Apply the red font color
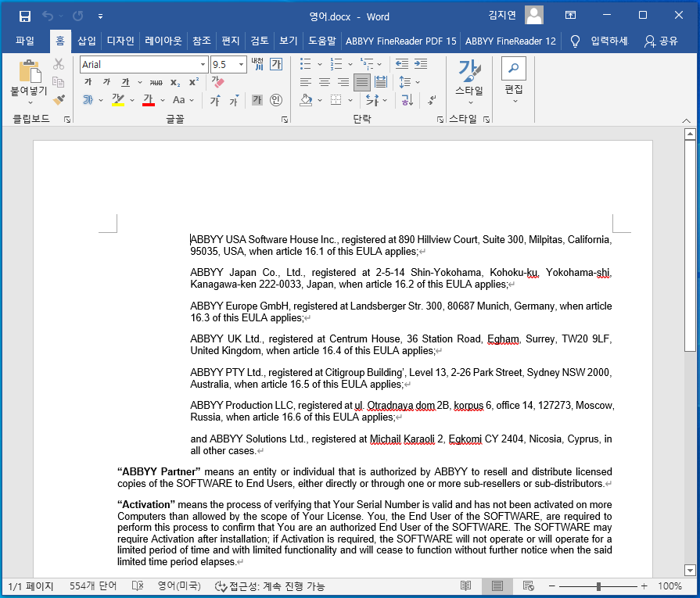 pos(149,100)
